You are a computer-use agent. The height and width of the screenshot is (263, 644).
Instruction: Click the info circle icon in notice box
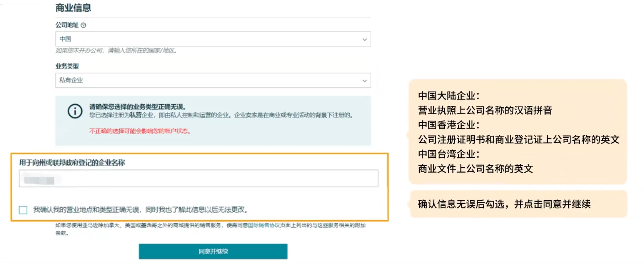75,111
